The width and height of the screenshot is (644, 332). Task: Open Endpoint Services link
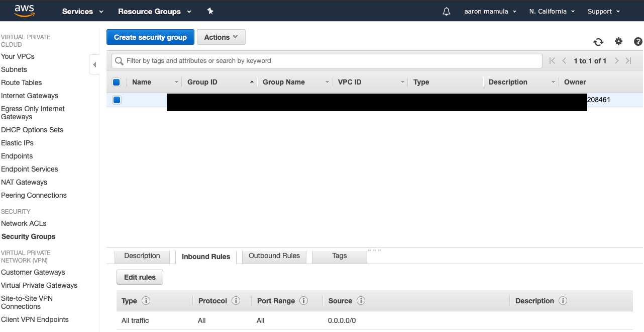coord(30,169)
